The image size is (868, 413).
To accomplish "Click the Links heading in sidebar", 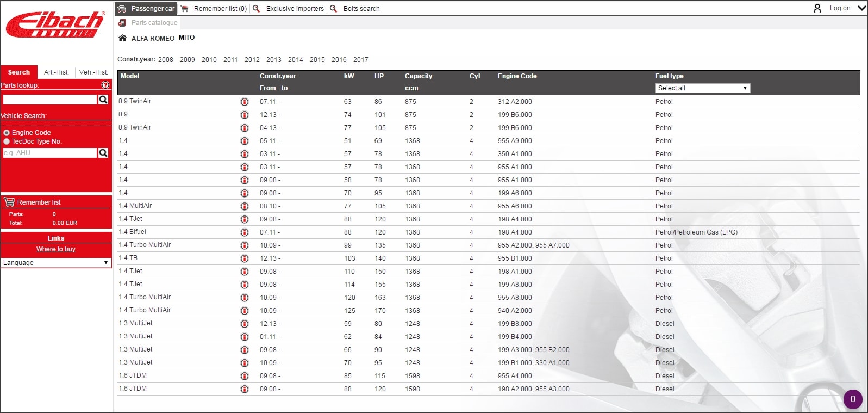I will point(56,238).
